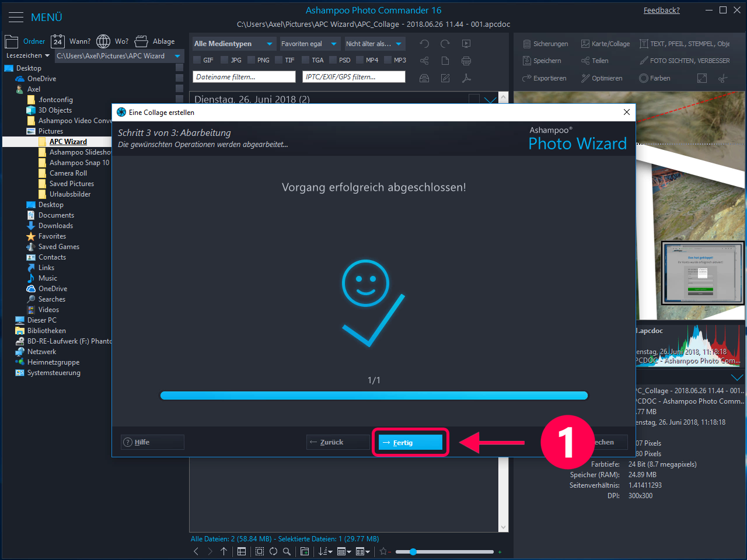Click the PDF Acrobat icon
Viewport: 747px width, 560px height.
pyautogui.click(x=466, y=78)
